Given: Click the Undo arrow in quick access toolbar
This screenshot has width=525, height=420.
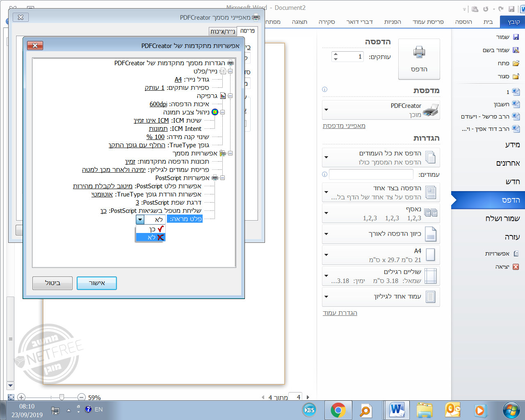Looking at the screenshot, I should tap(501, 9).
